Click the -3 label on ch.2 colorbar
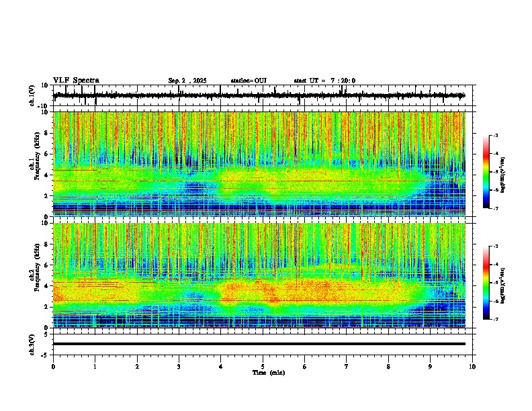This screenshot has width=532, height=411. coord(495,246)
